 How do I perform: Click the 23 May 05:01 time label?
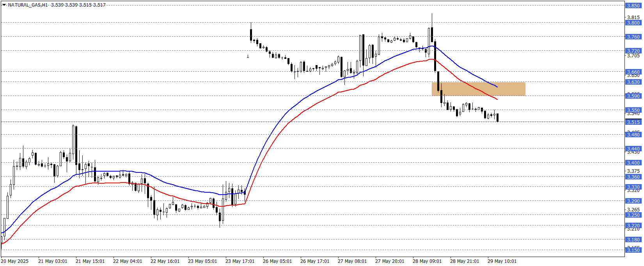click(x=202, y=261)
